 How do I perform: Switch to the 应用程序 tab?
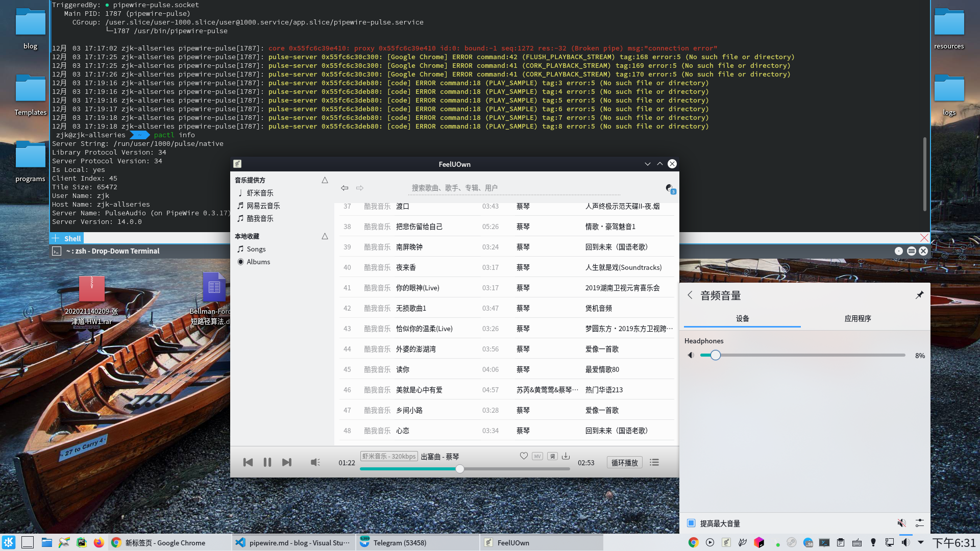pyautogui.click(x=857, y=318)
